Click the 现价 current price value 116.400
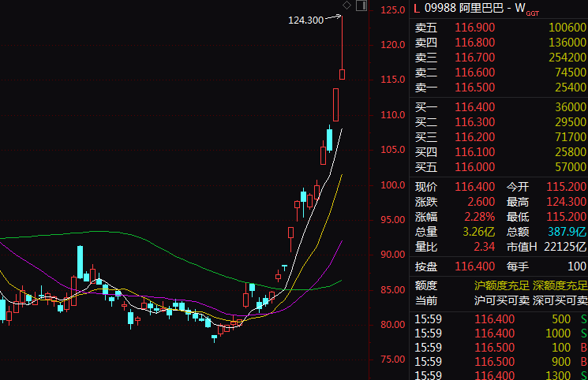Screen dimensions: 588x380 [x=475, y=187]
